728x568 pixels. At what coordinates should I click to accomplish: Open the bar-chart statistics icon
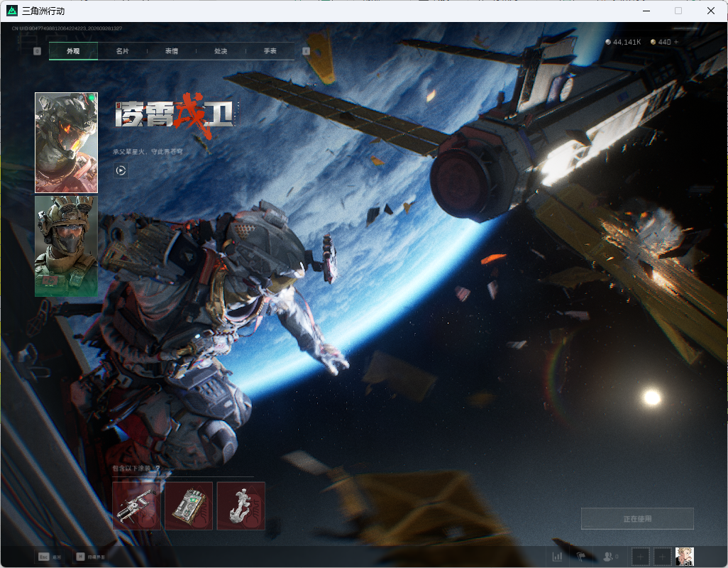[x=557, y=557]
